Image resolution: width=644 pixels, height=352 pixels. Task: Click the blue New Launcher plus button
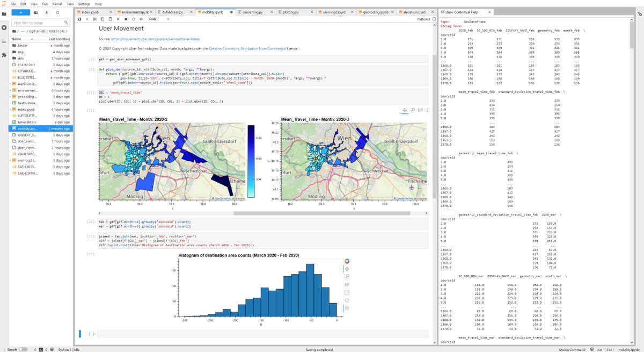pos(20,12)
